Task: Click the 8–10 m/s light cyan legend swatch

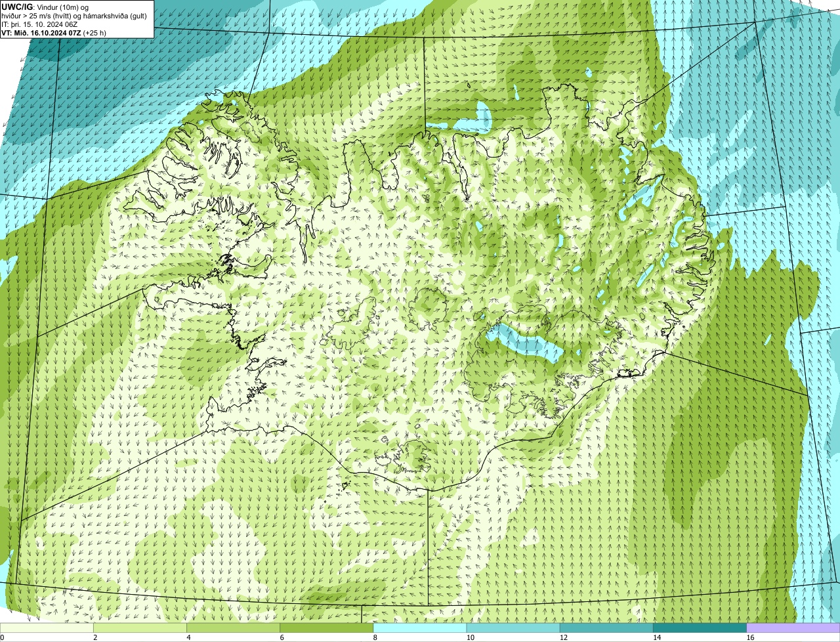Action: (420, 628)
